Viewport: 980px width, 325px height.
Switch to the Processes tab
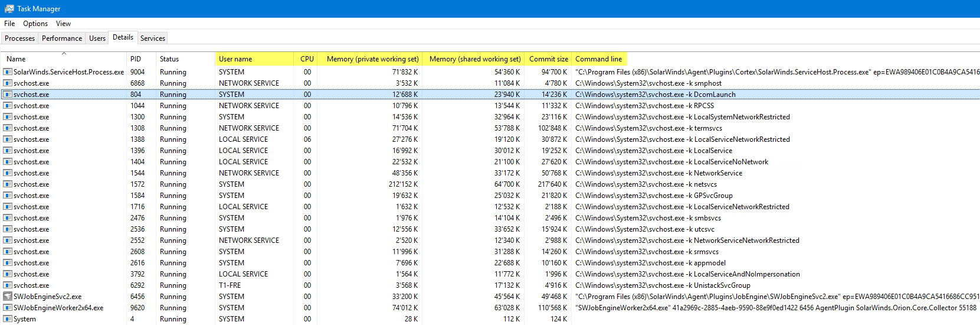pyautogui.click(x=19, y=38)
